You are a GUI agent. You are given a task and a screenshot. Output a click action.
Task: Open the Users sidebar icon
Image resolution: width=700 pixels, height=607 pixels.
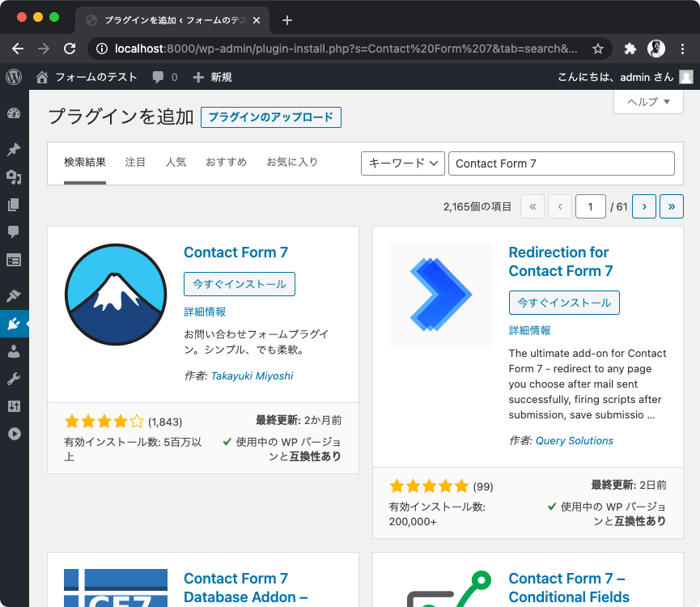coord(14,352)
